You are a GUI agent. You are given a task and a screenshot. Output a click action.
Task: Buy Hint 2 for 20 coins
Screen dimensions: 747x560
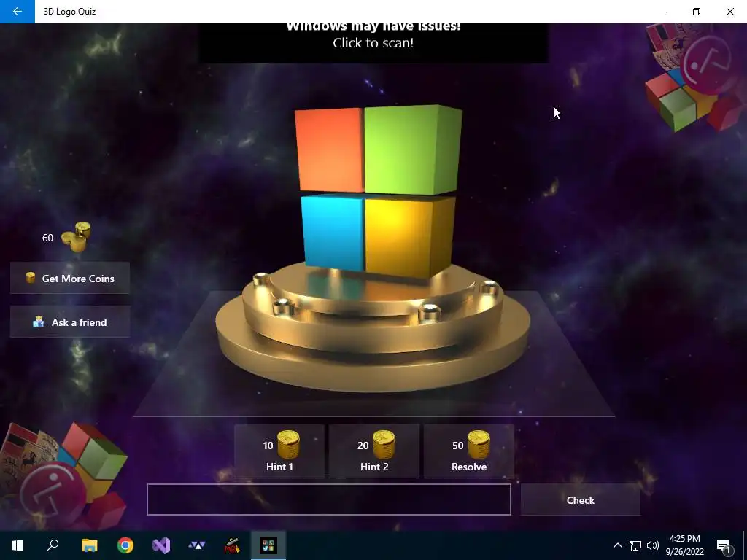click(374, 451)
